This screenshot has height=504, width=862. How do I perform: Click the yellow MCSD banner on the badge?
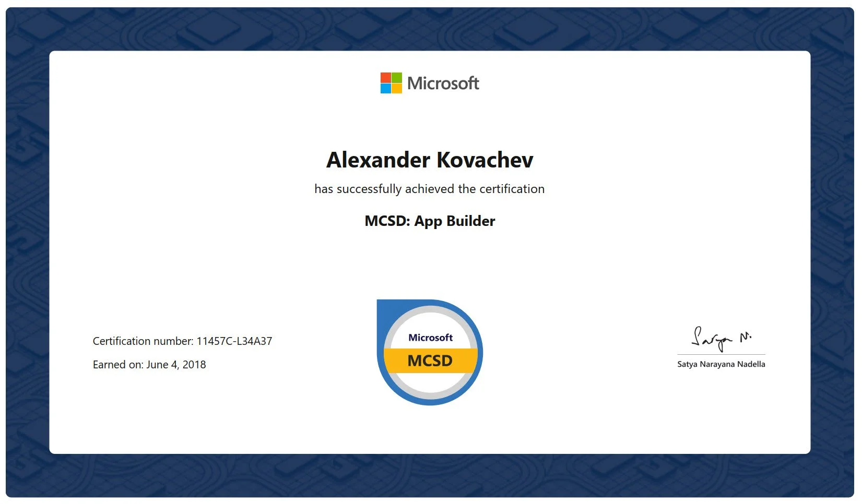pyautogui.click(x=430, y=361)
